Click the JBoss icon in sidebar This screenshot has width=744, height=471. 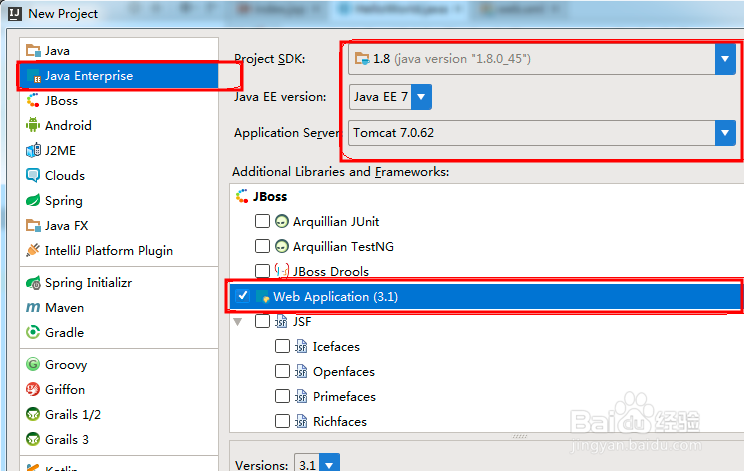click(x=33, y=101)
